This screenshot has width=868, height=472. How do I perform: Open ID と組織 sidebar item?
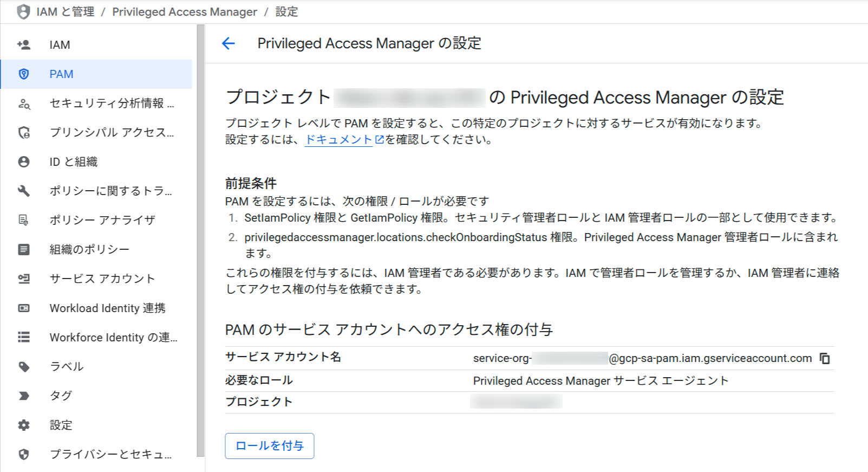(74, 162)
